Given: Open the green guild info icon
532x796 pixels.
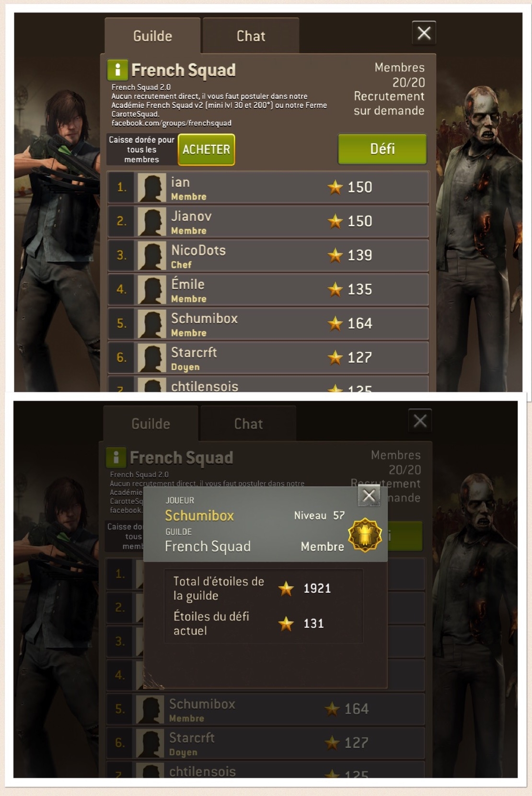Looking at the screenshot, I should click(x=117, y=70).
